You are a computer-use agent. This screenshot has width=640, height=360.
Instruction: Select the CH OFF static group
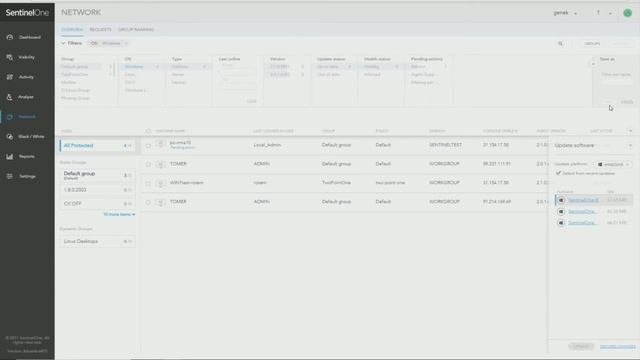tap(98, 203)
